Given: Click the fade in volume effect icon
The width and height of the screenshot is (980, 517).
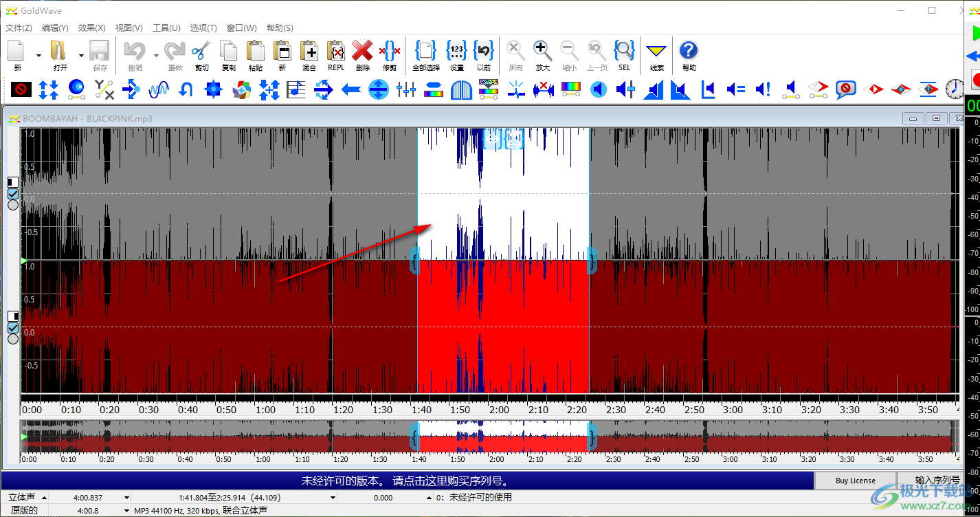Looking at the screenshot, I should (x=654, y=89).
